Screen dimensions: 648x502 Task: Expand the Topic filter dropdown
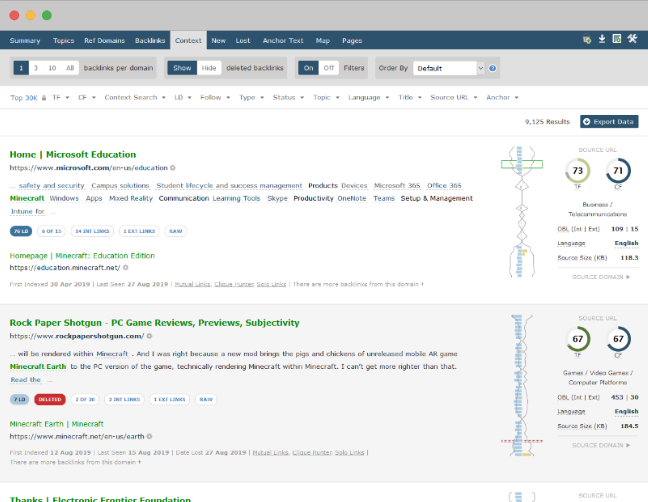click(x=326, y=98)
